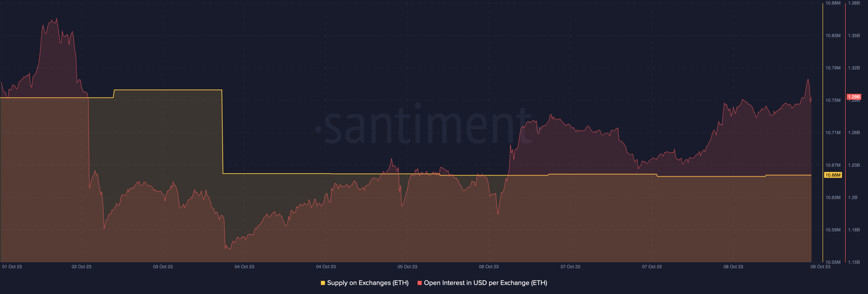
Task: Click the 10.79M axis value
Action: (833, 68)
